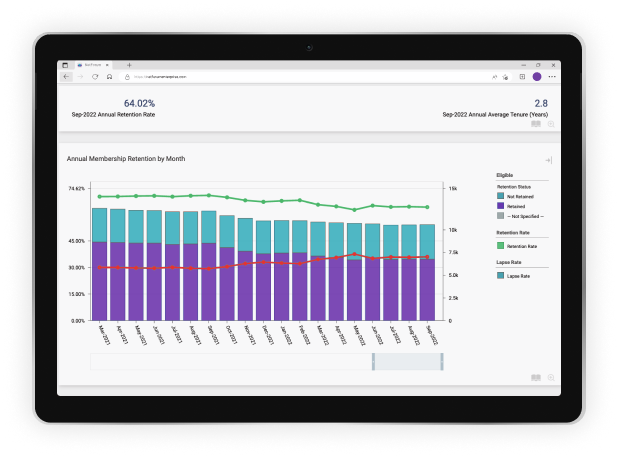Go to the browser home icon
Screen dimensions: 618x456
(x=110, y=77)
